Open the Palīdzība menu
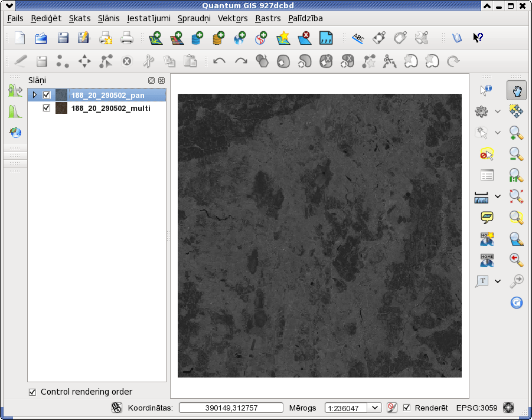 point(305,18)
